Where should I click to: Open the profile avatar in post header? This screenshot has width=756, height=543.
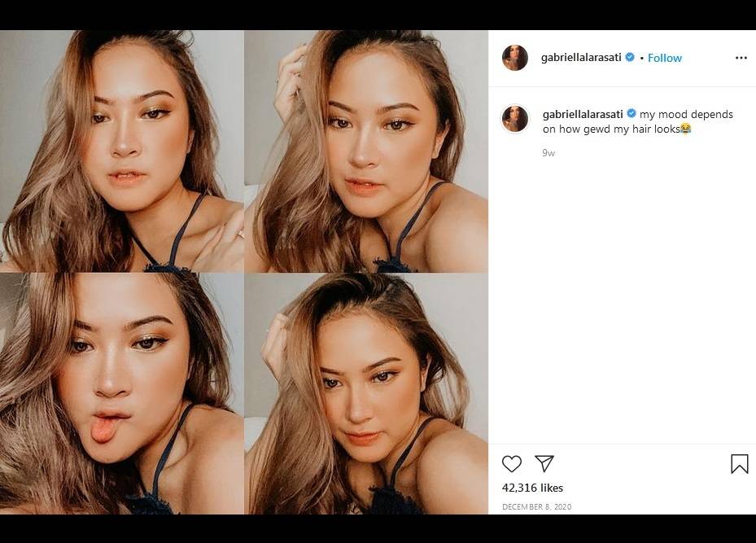click(x=515, y=58)
